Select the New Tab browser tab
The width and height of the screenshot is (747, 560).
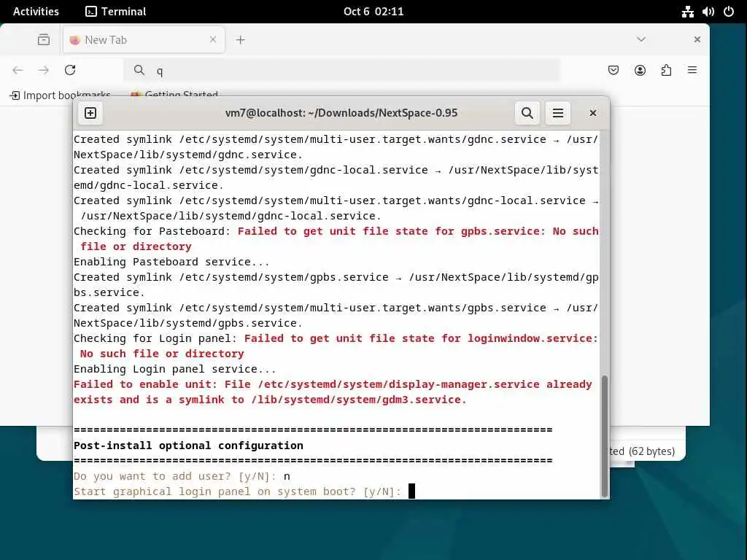pyautogui.click(x=144, y=40)
